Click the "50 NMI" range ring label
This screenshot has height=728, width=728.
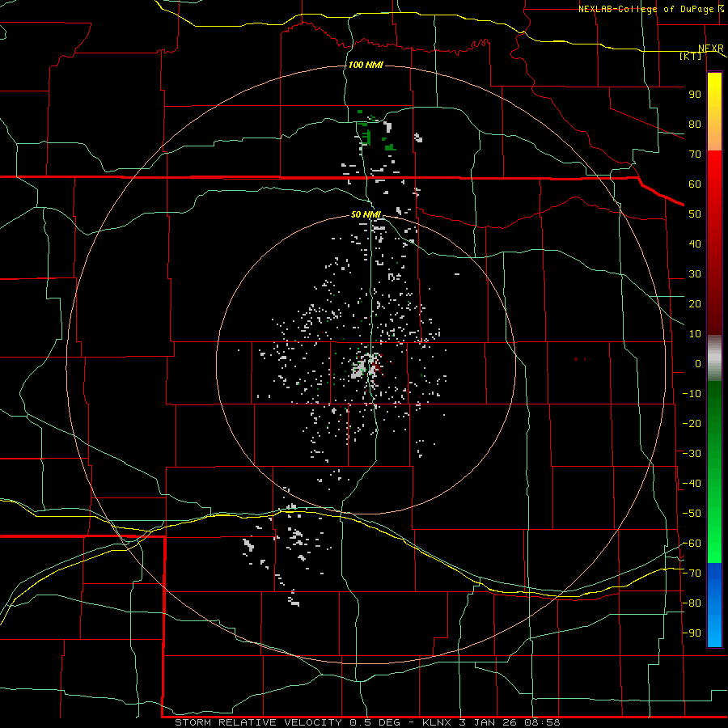[x=366, y=214]
